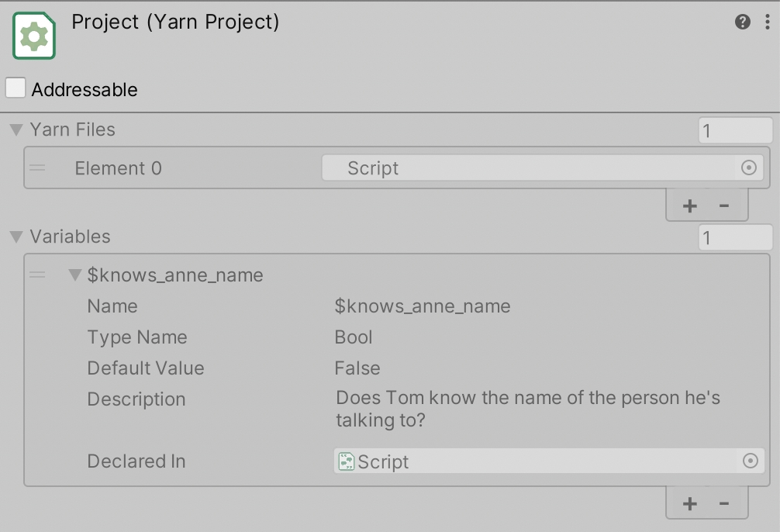780x532 pixels.
Task: Open the component more options menu
Action: click(x=768, y=22)
